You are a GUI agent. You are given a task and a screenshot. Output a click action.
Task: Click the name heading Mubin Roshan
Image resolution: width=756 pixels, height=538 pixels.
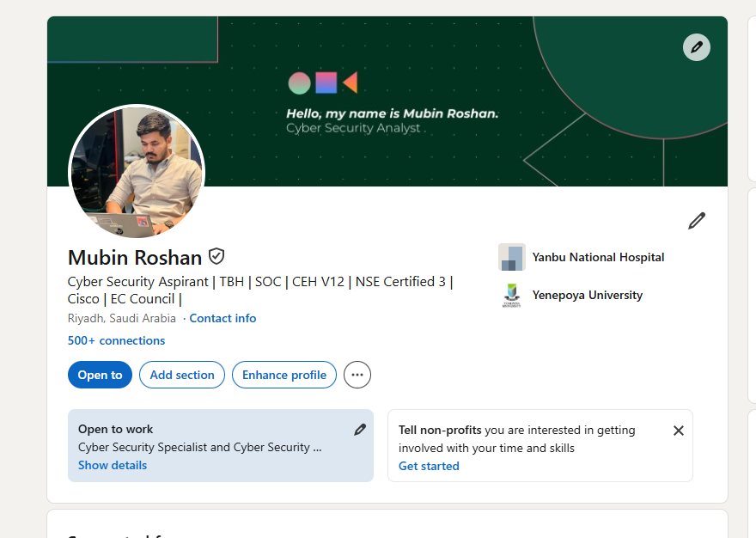pyautogui.click(x=134, y=257)
